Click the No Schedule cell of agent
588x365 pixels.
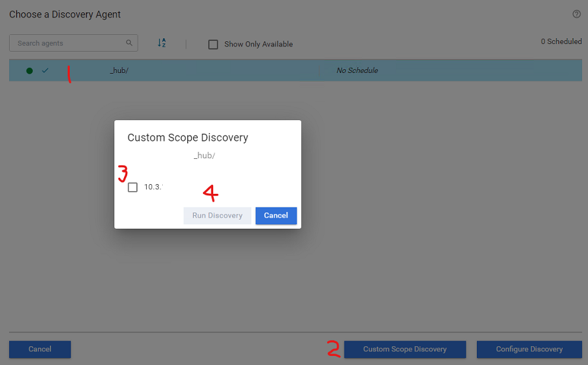[357, 70]
